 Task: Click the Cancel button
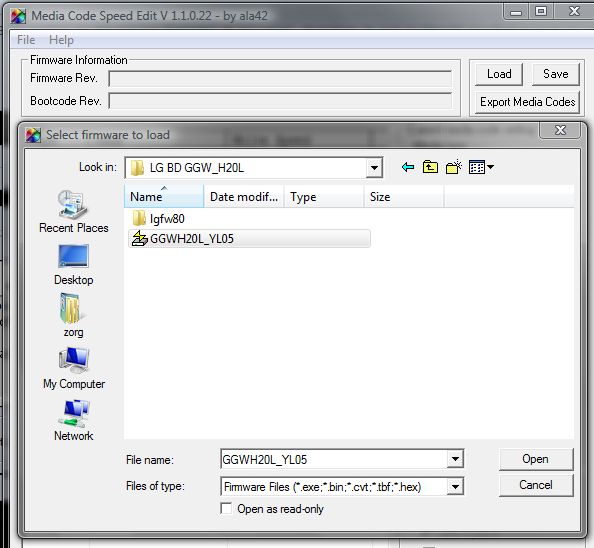pyautogui.click(x=536, y=485)
